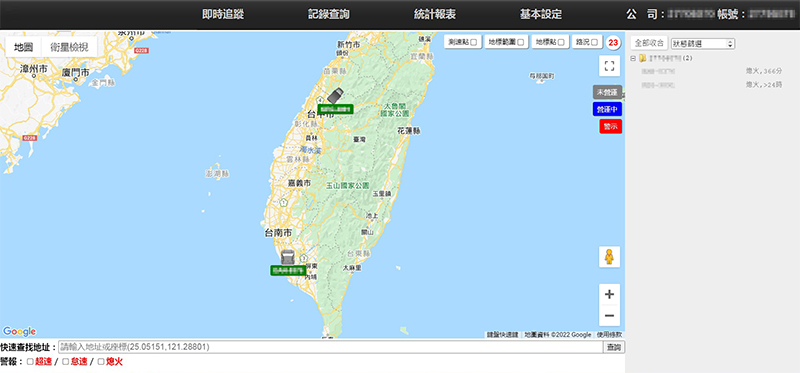Open the 即時追蹤 tab
Screen dimensions: 800x373
point(223,14)
